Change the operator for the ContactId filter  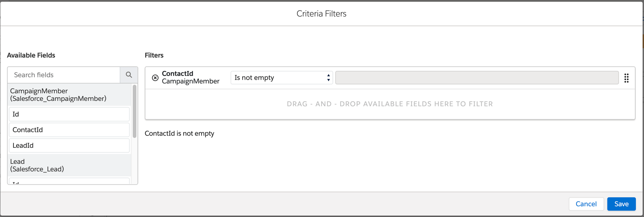281,77
